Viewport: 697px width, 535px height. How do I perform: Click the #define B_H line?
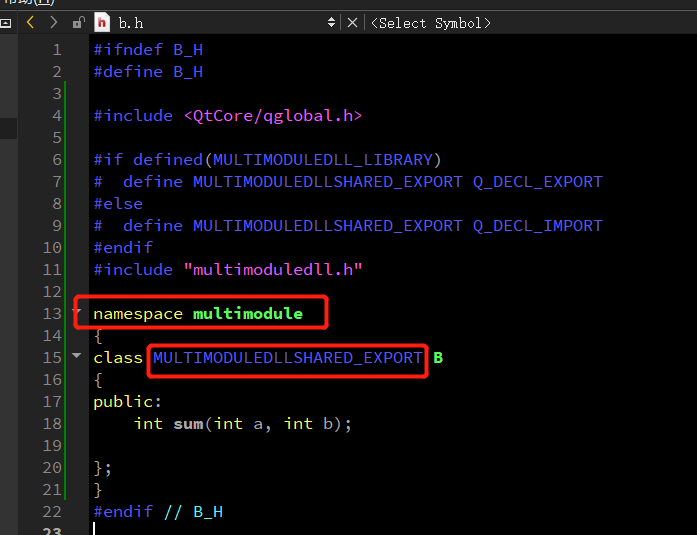click(148, 72)
